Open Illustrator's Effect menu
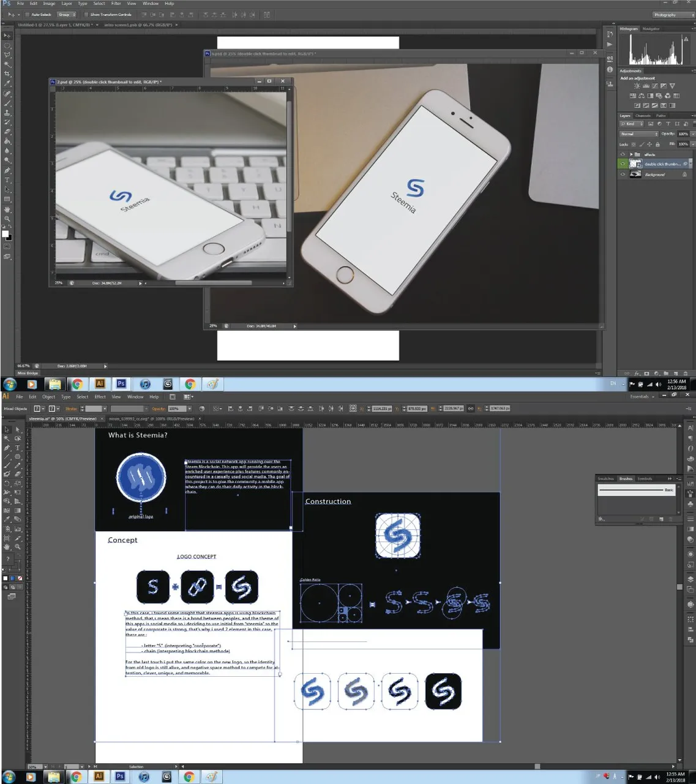The width and height of the screenshot is (696, 784). point(100,397)
